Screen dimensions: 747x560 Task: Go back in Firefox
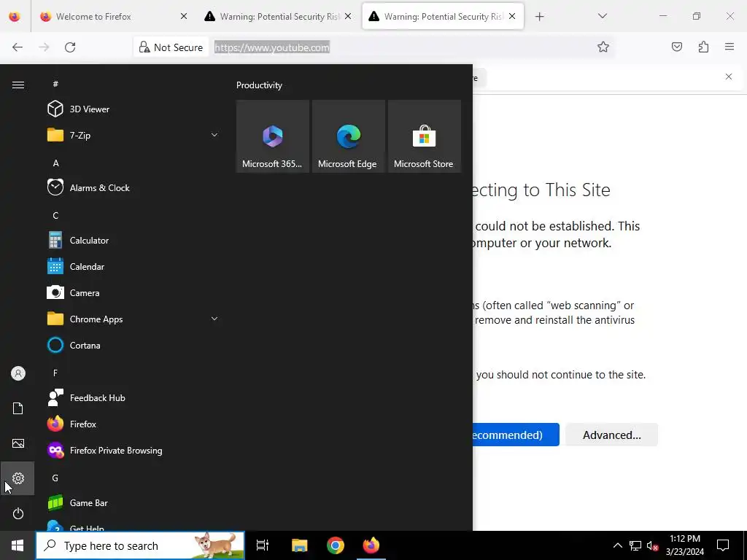[18, 47]
